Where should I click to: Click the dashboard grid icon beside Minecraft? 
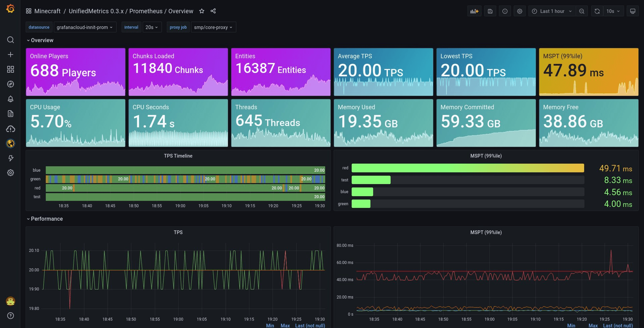coord(29,11)
